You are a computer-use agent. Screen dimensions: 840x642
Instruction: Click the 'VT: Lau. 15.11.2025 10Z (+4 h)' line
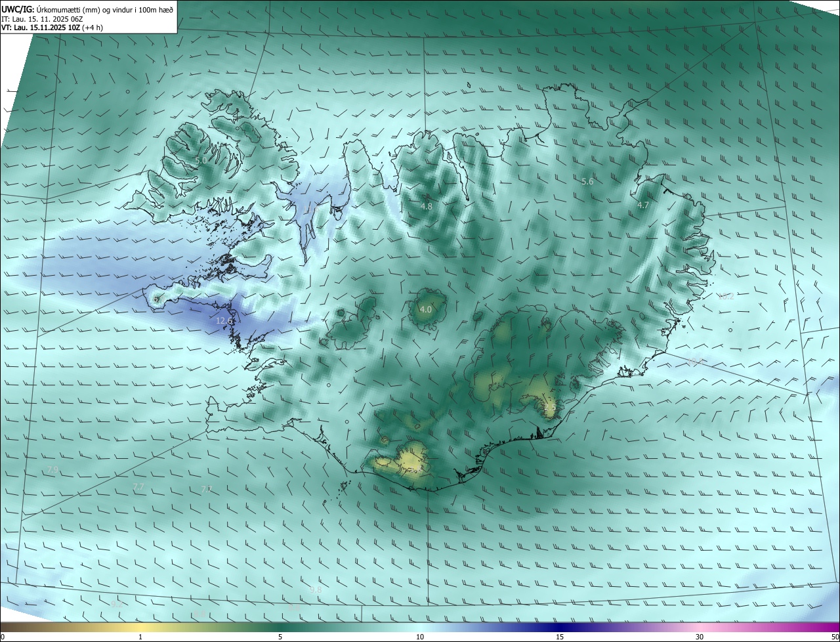[x=52, y=28]
